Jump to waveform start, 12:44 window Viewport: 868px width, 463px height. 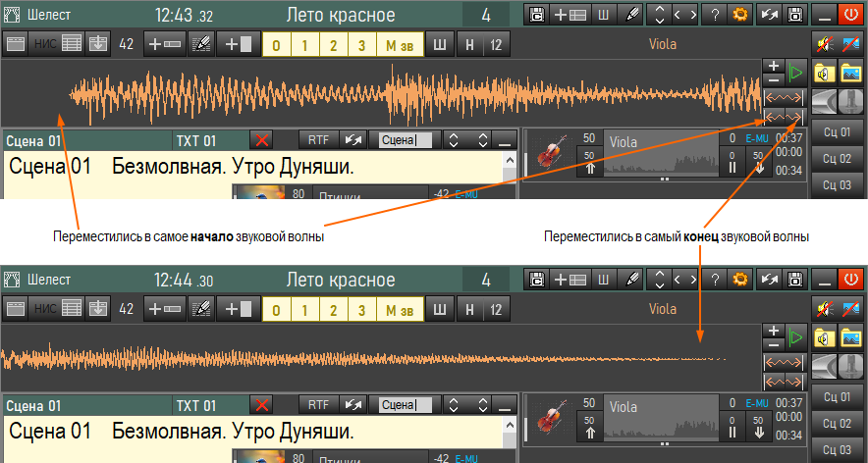pos(774,382)
